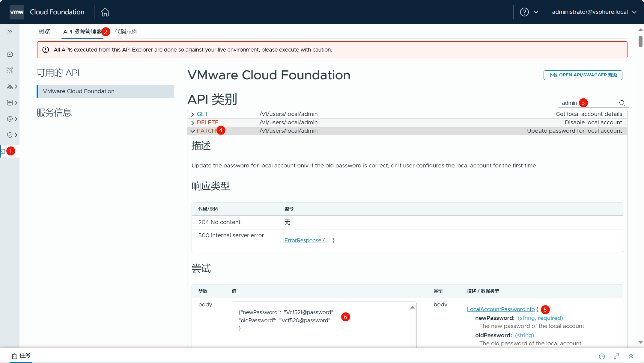Image resolution: width=644 pixels, height=363 pixels.
Task: Click the page scroll down arrow
Action: click(640, 342)
